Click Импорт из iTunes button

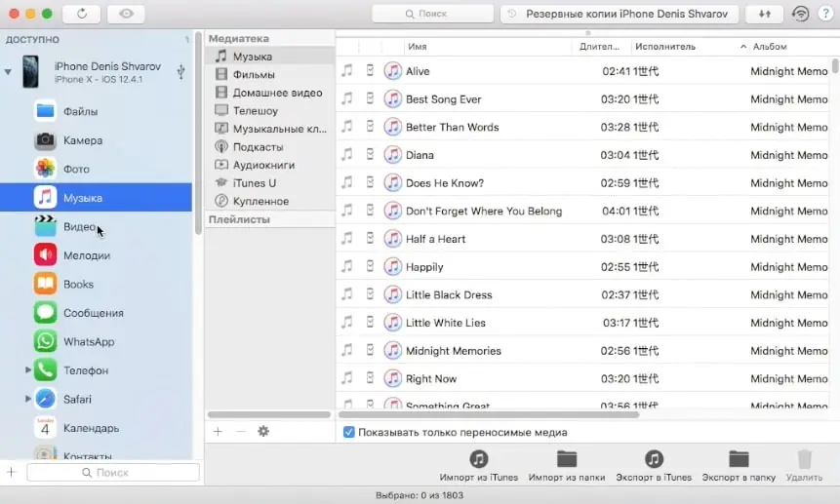(x=478, y=465)
